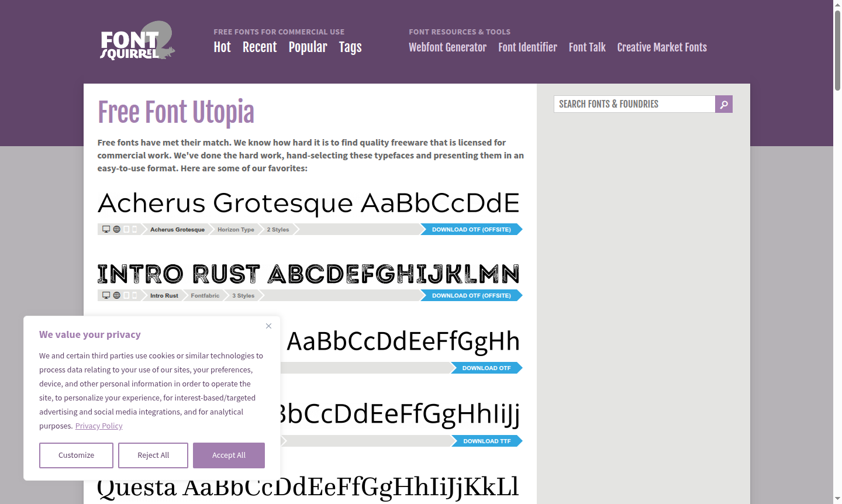Accept all cookies
The width and height of the screenshot is (842, 504).
229,455
